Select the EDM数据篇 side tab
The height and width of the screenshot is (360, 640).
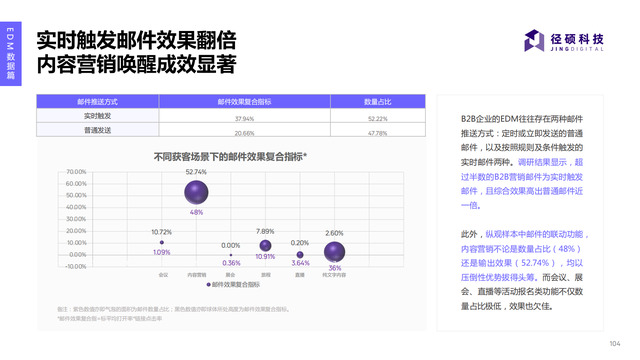11,53
